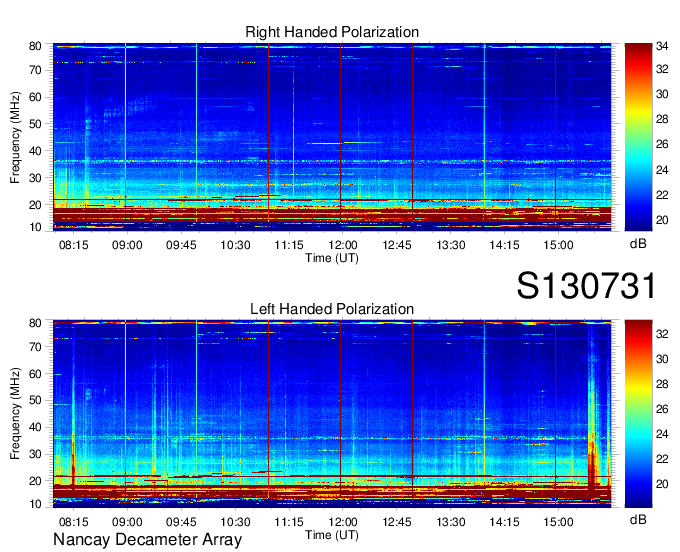Click the 11:15 time tick on the top plot
The width and height of the screenshot is (680, 552).
pyautogui.click(x=289, y=245)
